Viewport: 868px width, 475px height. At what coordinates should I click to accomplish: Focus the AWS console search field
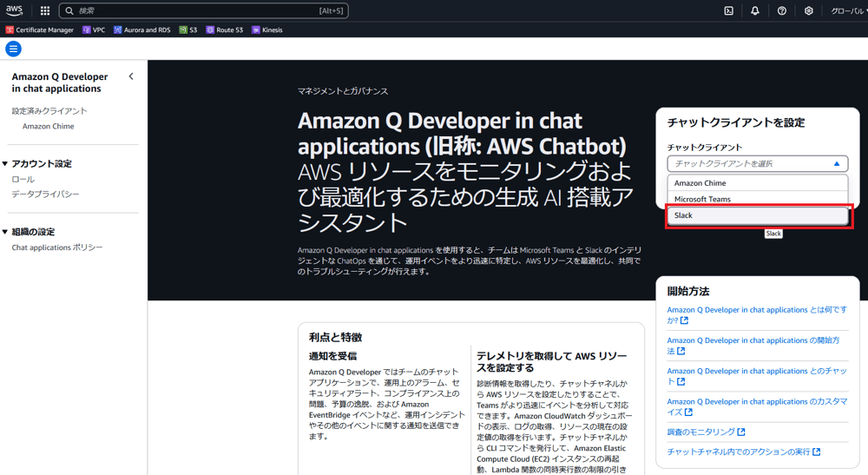(204, 10)
